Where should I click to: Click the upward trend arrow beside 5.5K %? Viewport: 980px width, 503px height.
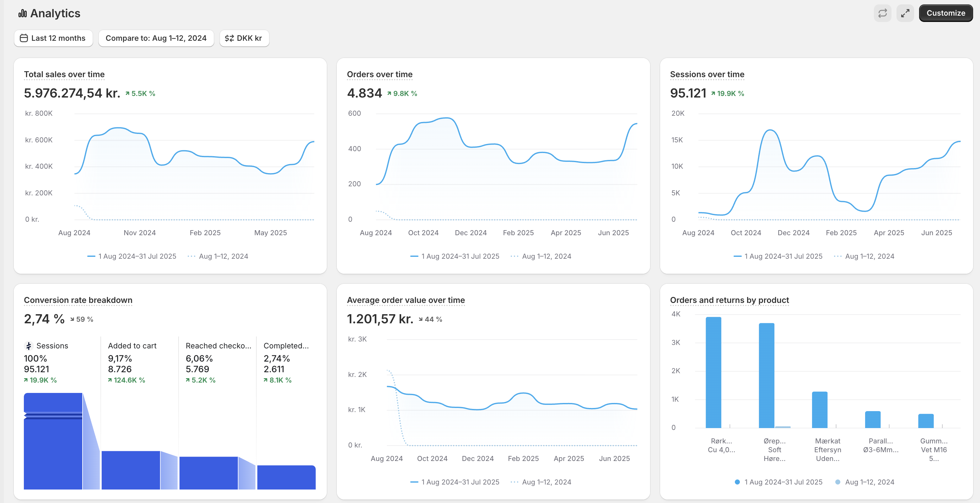pos(127,93)
